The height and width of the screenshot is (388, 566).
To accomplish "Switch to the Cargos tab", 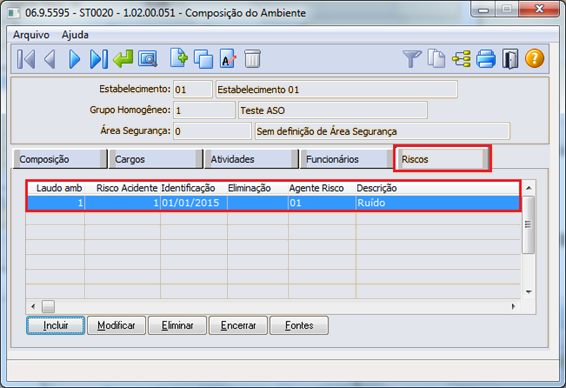I will pos(156,159).
